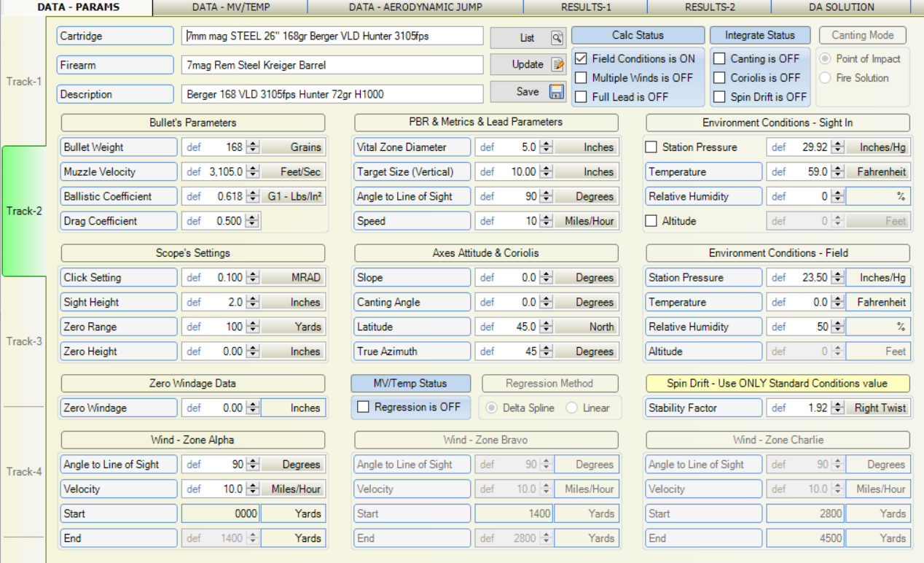
Task: Click the Sight In Temperature Fahrenheit unit
Action: click(877, 172)
